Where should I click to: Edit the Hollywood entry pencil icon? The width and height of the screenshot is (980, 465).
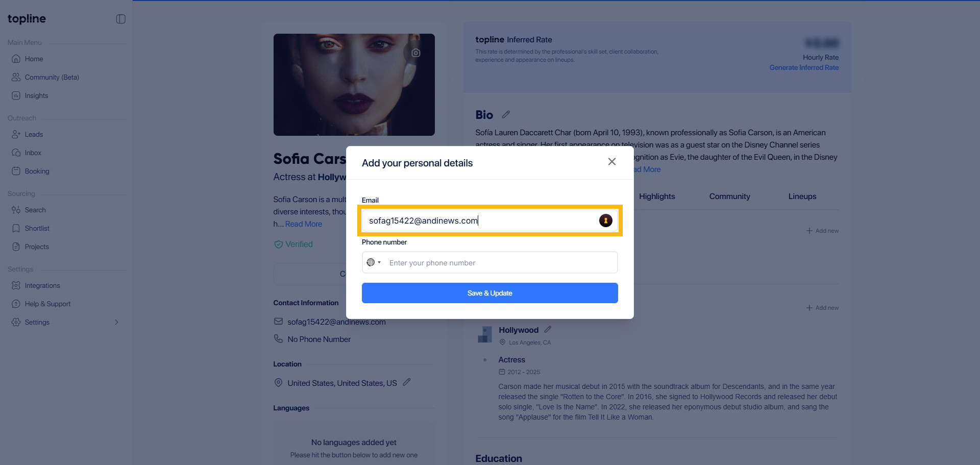click(548, 330)
